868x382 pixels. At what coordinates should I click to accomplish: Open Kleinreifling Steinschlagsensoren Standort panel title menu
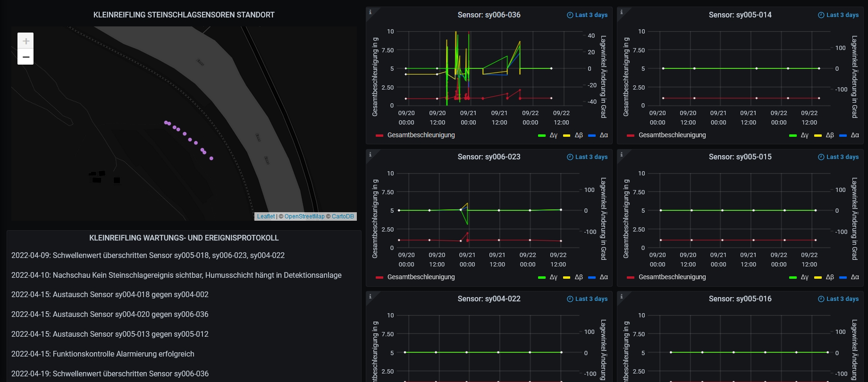coord(184,15)
